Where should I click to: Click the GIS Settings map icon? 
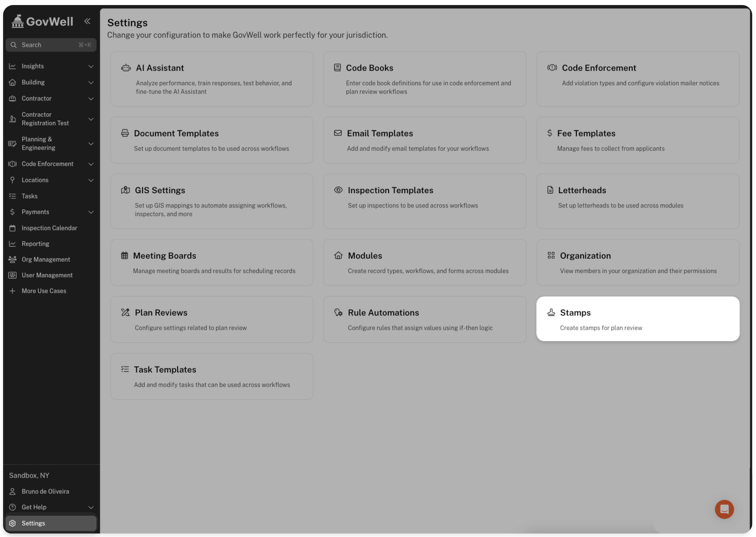coord(125,190)
